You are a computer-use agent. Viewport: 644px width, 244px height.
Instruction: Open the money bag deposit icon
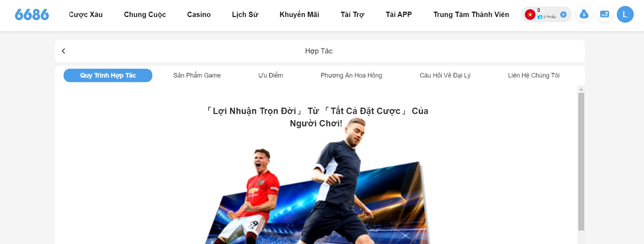pos(584,15)
